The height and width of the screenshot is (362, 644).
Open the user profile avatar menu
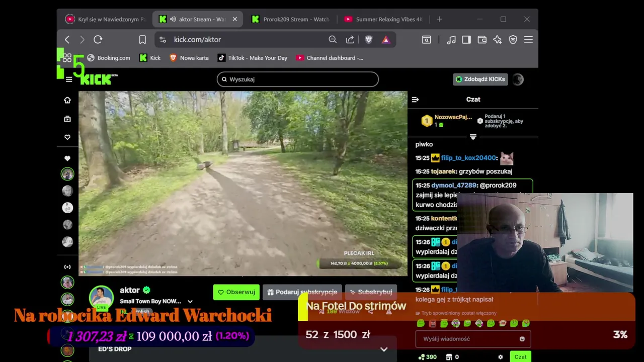point(518,79)
